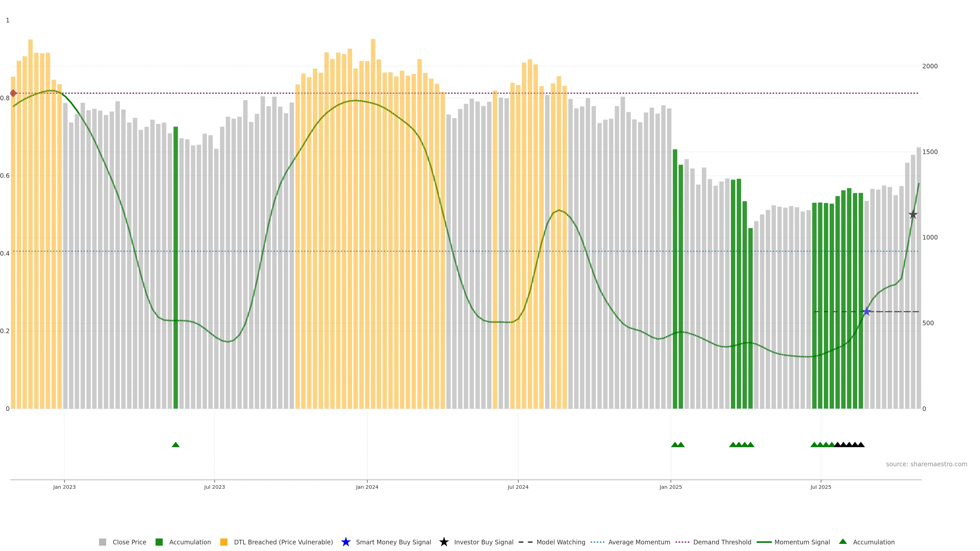Click the orange DTL Breached legend swatch

click(x=224, y=542)
